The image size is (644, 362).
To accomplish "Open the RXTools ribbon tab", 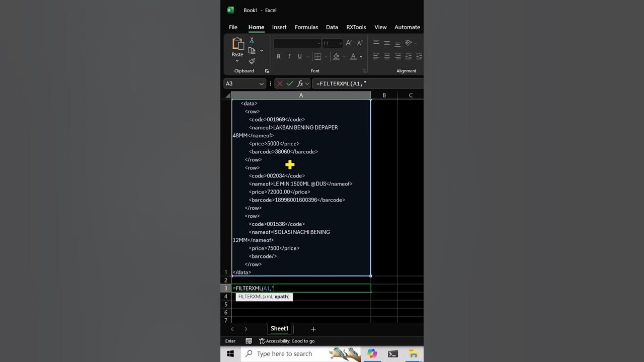I will tap(356, 27).
